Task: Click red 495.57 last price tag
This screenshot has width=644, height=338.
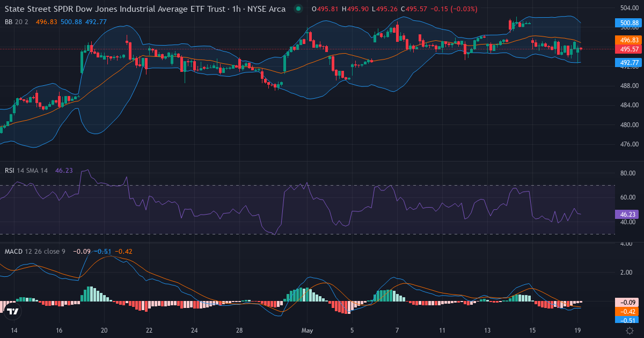Action: (628, 49)
